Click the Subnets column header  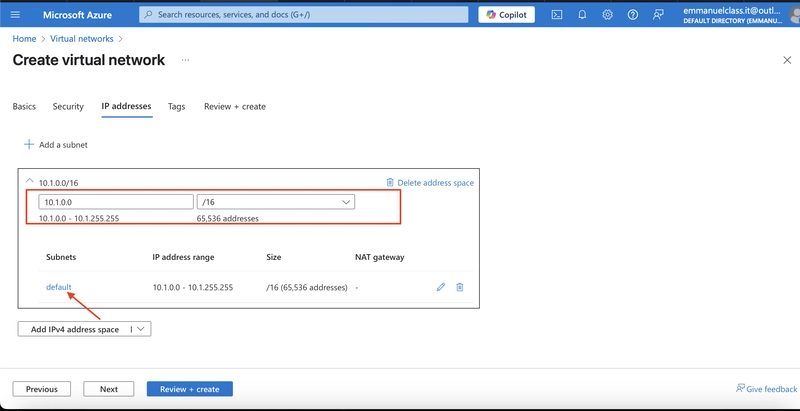coord(61,257)
